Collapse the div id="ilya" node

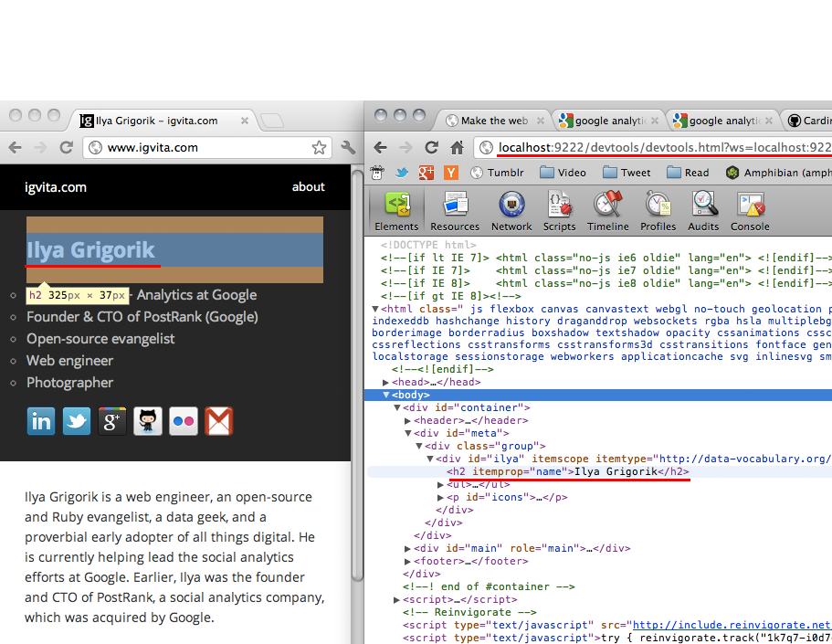[430, 459]
